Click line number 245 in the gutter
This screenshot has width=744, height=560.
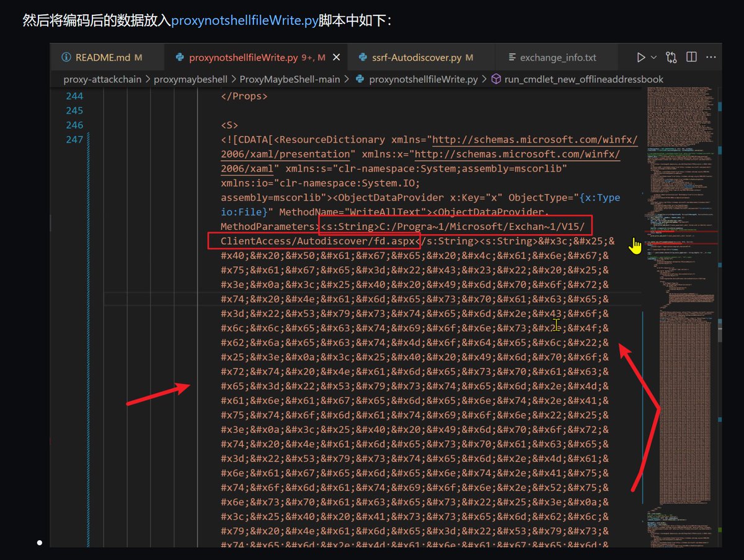pyautogui.click(x=74, y=110)
